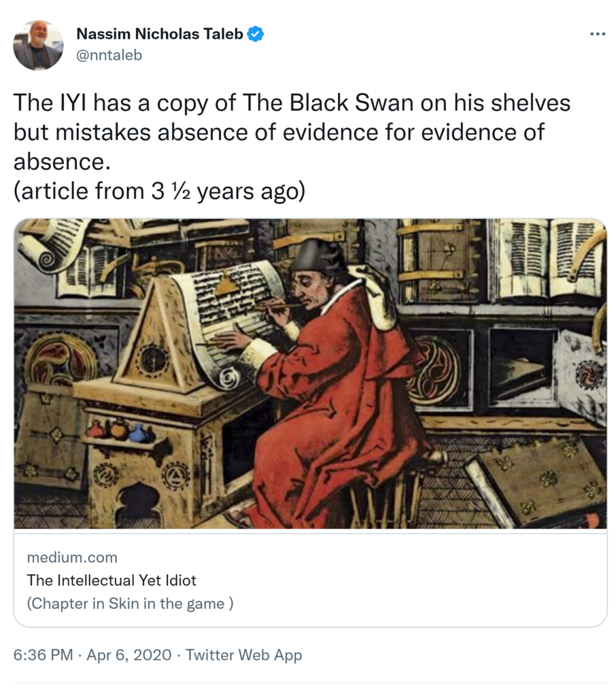Click the "(article from 3 ½ years ago)" line
This screenshot has height=696, width=616.
(x=159, y=191)
